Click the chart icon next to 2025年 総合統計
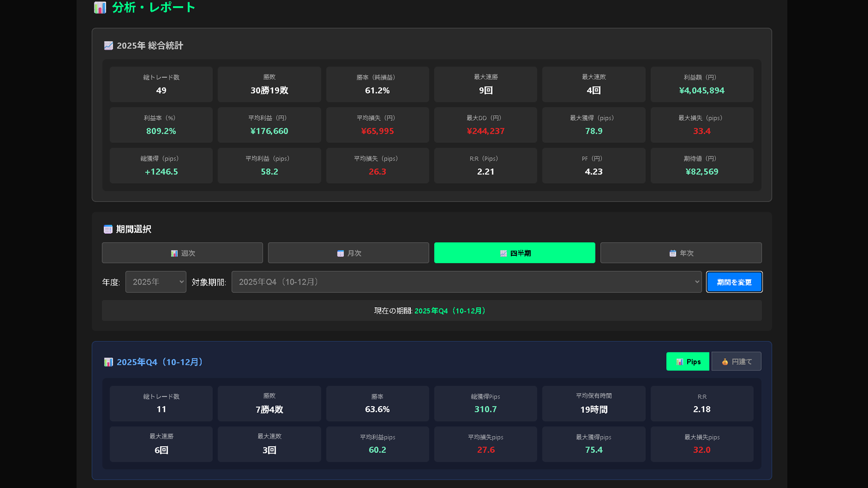 pyautogui.click(x=108, y=46)
